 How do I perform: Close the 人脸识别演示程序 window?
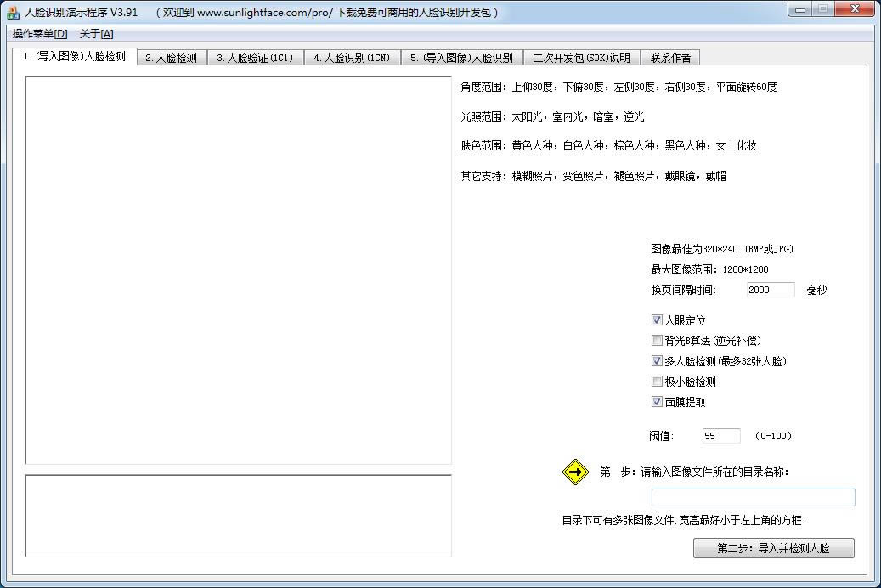click(x=855, y=9)
